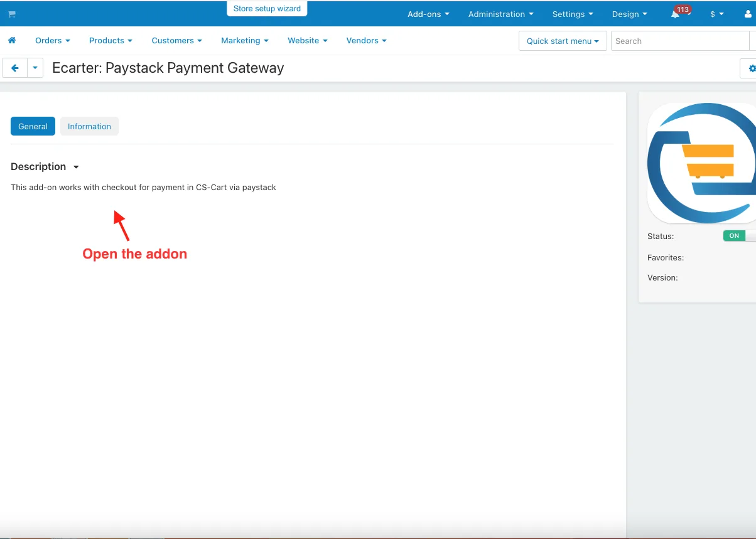Open the Website menu
The height and width of the screenshot is (539, 756).
point(308,40)
